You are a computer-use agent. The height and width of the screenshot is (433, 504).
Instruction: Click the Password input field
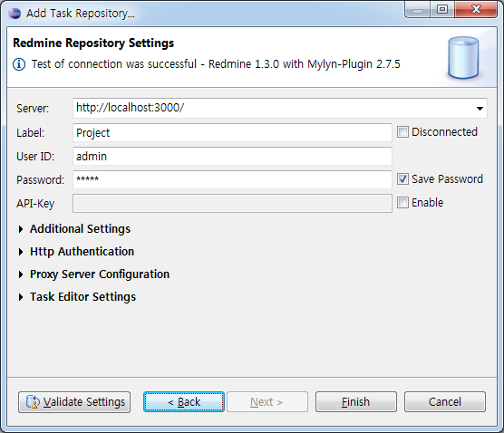coord(232,180)
